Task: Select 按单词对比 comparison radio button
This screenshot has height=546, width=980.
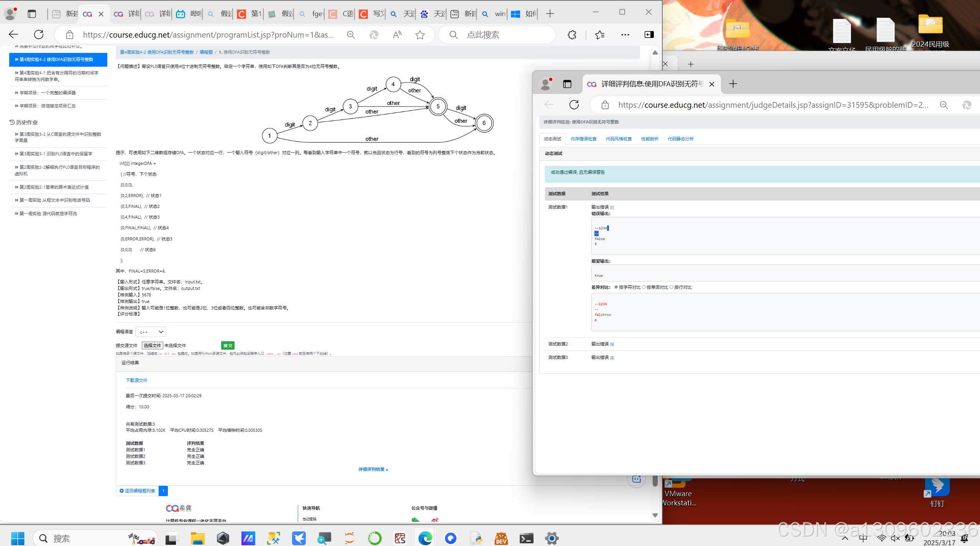Action: point(644,287)
